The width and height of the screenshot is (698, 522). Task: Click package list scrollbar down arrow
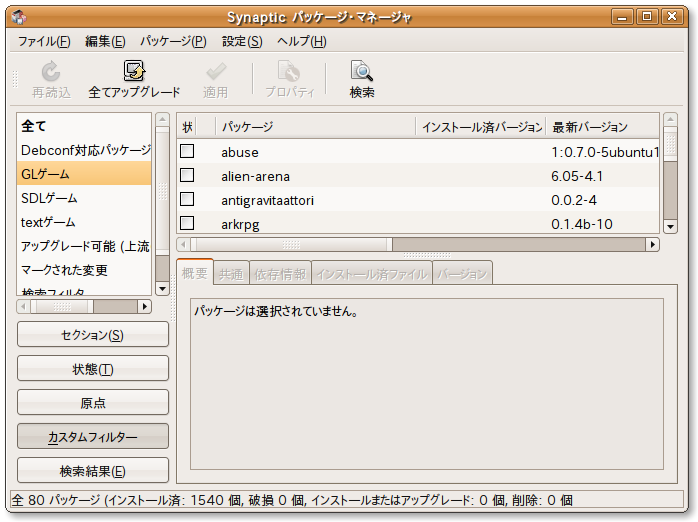coord(670,227)
